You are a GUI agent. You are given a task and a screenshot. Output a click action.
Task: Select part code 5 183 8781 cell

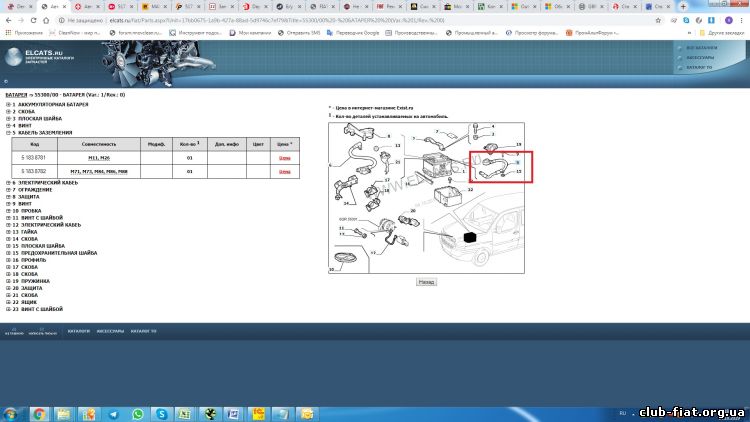tap(34, 157)
